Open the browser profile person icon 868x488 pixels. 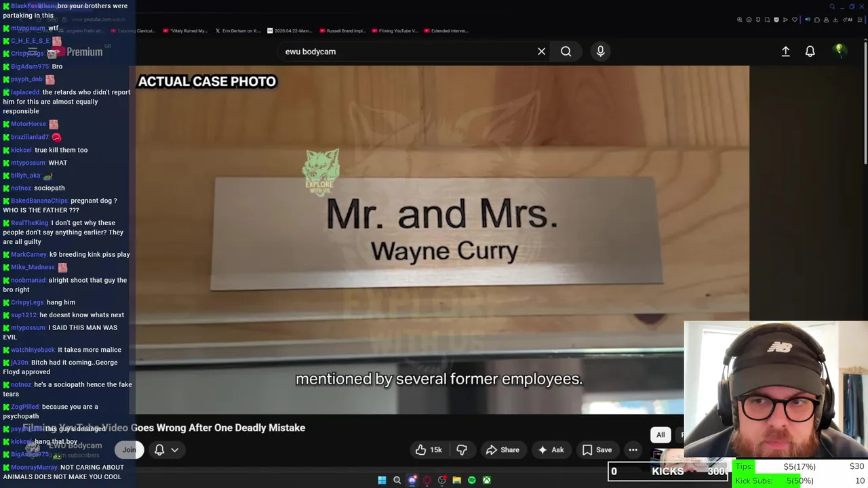pos(826,20)
